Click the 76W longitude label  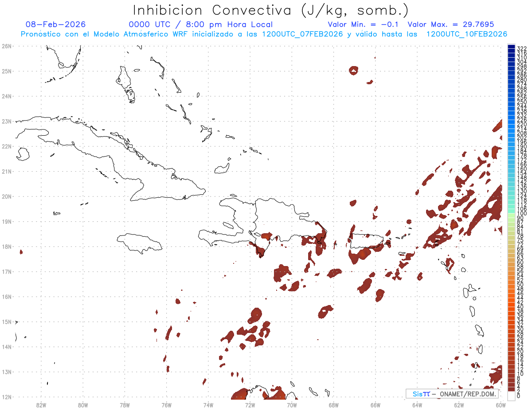(x=167, y=405)
